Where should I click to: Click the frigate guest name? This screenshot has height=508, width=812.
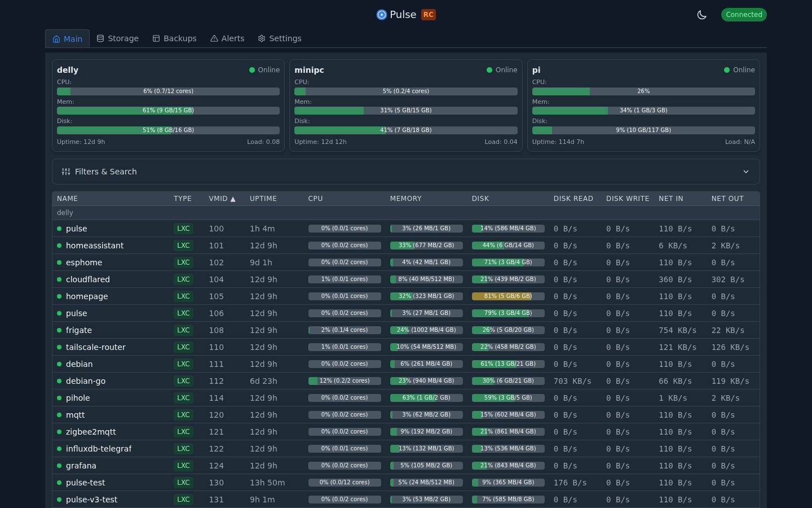79,330
